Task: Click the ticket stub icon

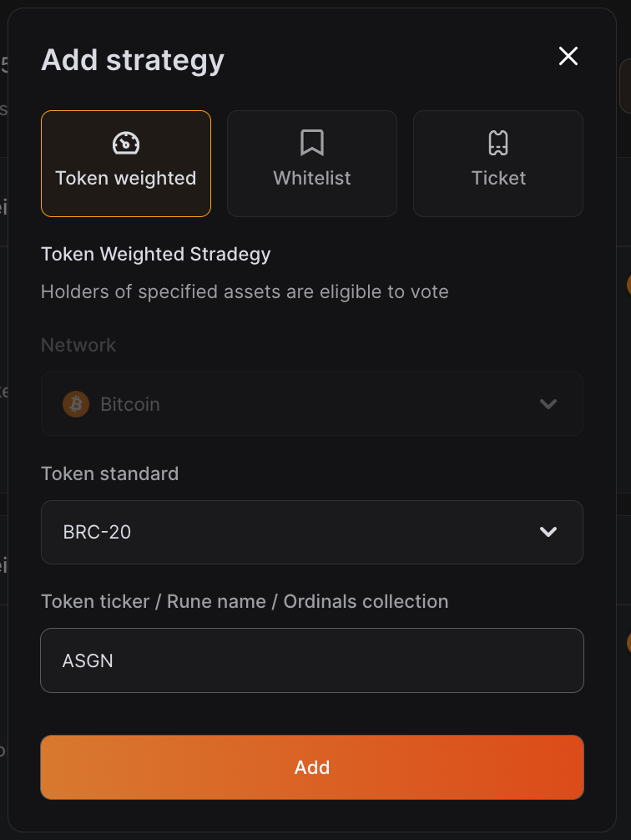Action: (498, 144)
